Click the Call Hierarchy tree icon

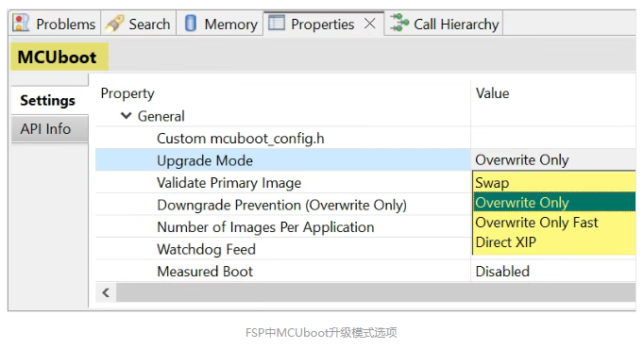(x=399, y=23)
